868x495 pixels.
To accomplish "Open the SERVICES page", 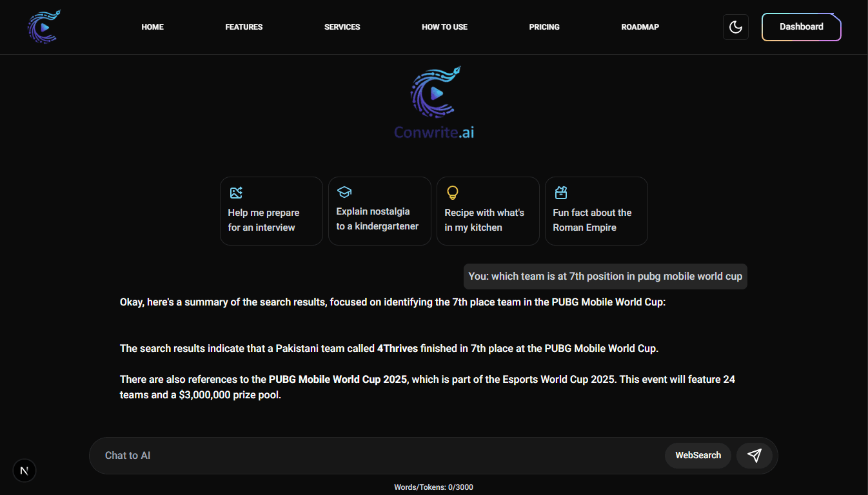I will click(x=342, y=27).
